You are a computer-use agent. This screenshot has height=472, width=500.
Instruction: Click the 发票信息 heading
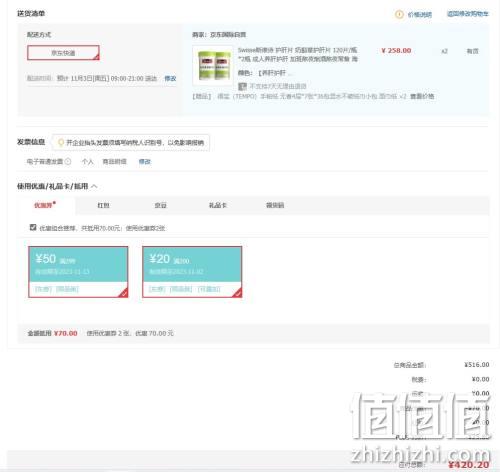click(x=31, y=142)
